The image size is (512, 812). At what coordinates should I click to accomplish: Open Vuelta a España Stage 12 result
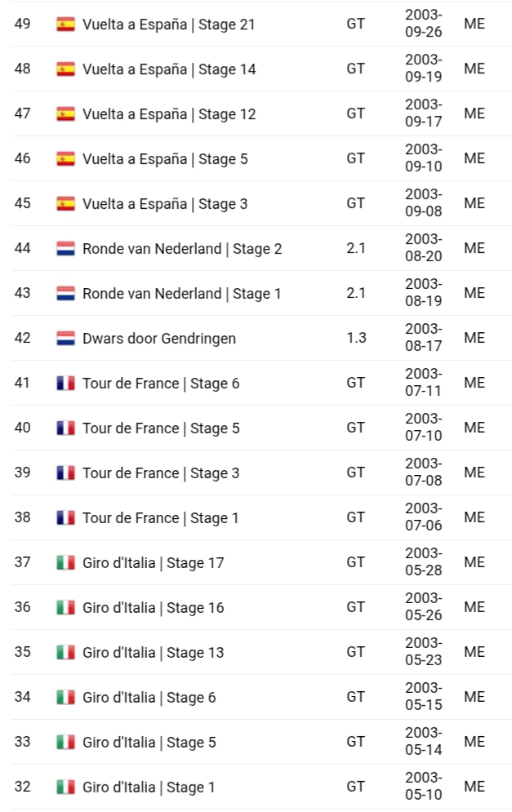click(169, 114)
